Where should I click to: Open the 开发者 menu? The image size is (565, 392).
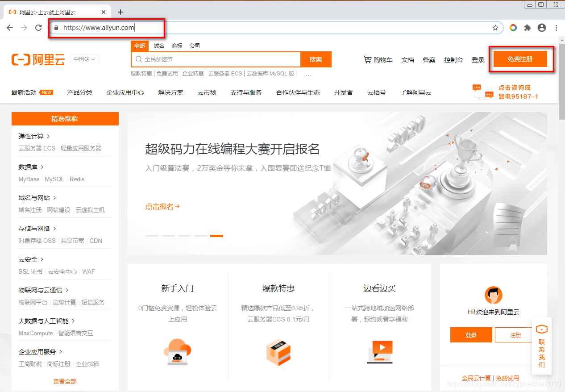343,92
